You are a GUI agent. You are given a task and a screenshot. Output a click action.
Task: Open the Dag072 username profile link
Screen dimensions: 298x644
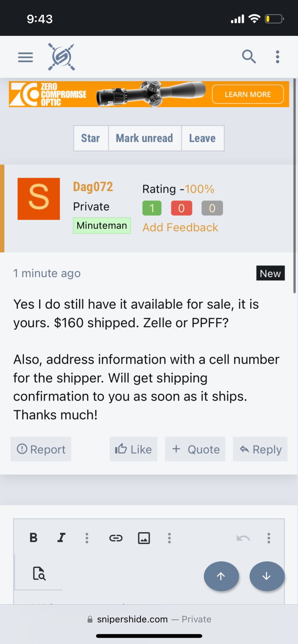tap(93, 187)
